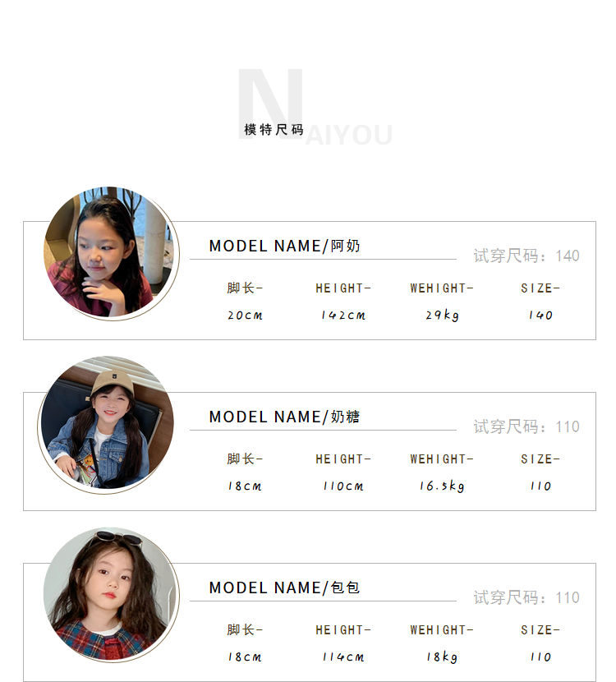Click the 114cm height value
The height and width of the screenshot is (682, 616).
point(343,657)
